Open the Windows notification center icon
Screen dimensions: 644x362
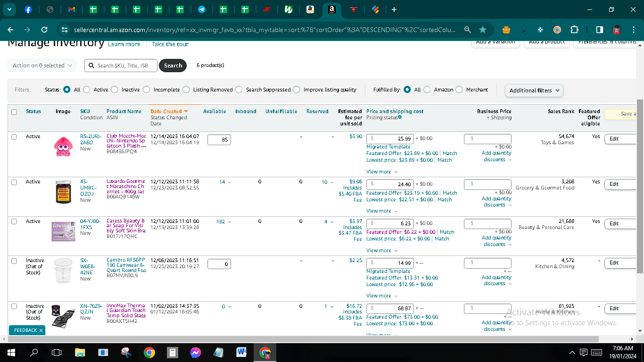click(x=584, y=352)
